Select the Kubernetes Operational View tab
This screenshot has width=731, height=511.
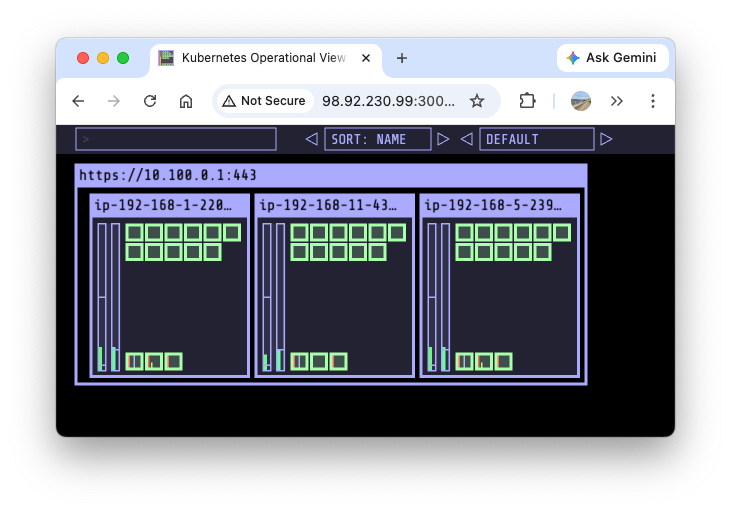262,58
